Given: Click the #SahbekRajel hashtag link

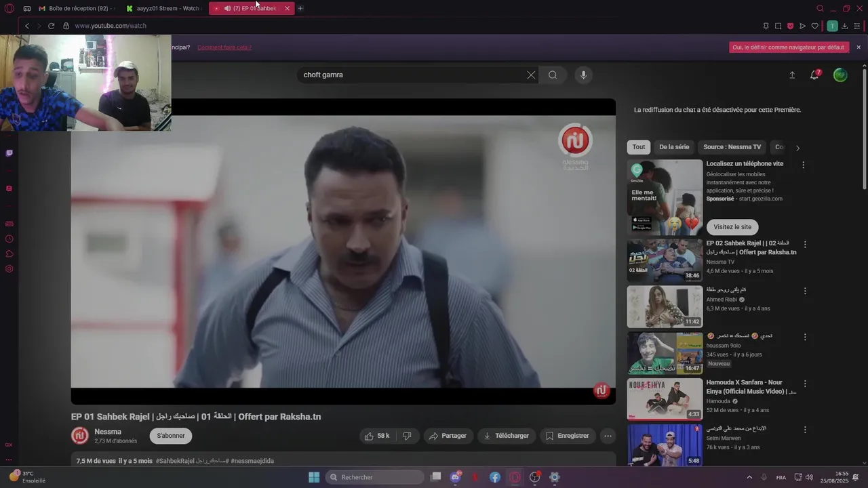Looking at the screenshot, I should tap(175, 461).
